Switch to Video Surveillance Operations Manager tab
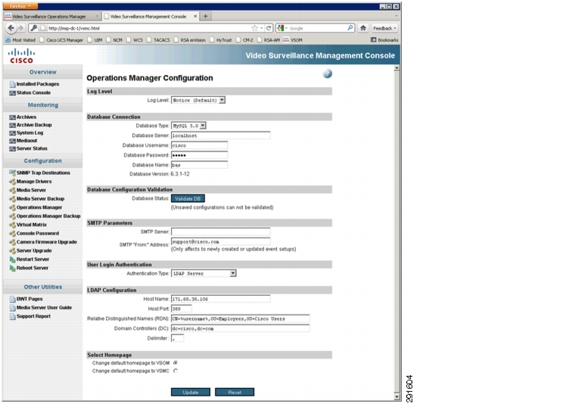Viewport: 576px width, 408px height. coord(52,16)
